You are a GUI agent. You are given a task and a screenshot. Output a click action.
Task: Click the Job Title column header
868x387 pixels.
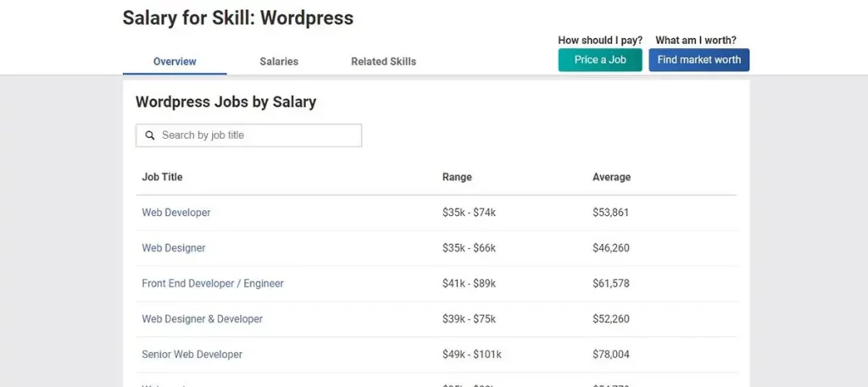pos(162,177)
